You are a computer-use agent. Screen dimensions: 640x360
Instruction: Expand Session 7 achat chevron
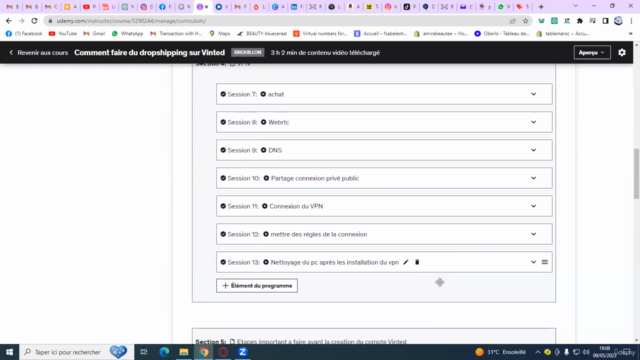(533, 94)
